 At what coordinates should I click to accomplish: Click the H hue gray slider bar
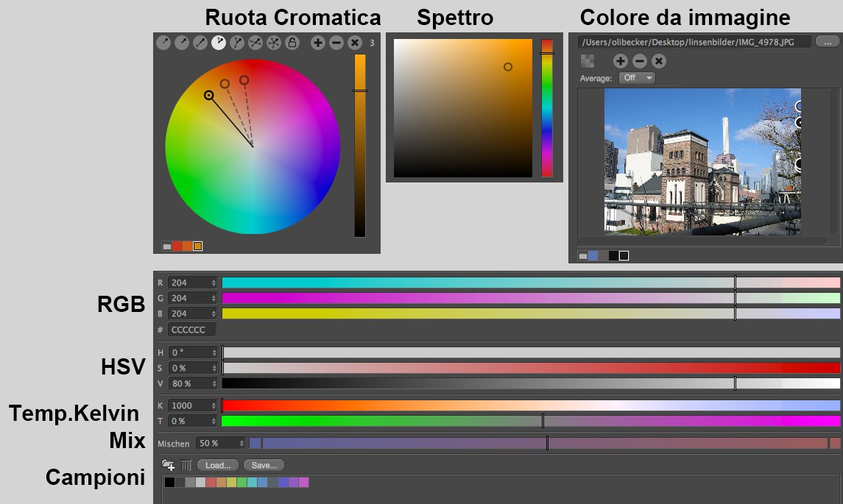[531, 352]
